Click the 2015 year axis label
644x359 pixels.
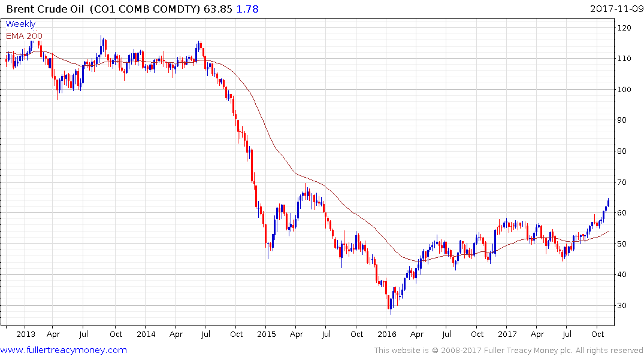[267, 334]
